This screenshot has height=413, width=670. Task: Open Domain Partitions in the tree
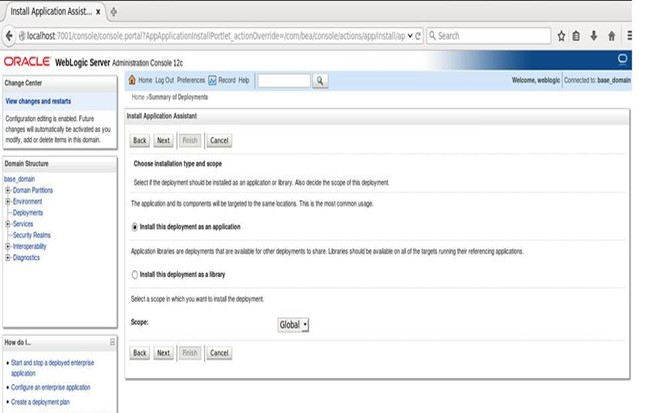pos(33,190)
